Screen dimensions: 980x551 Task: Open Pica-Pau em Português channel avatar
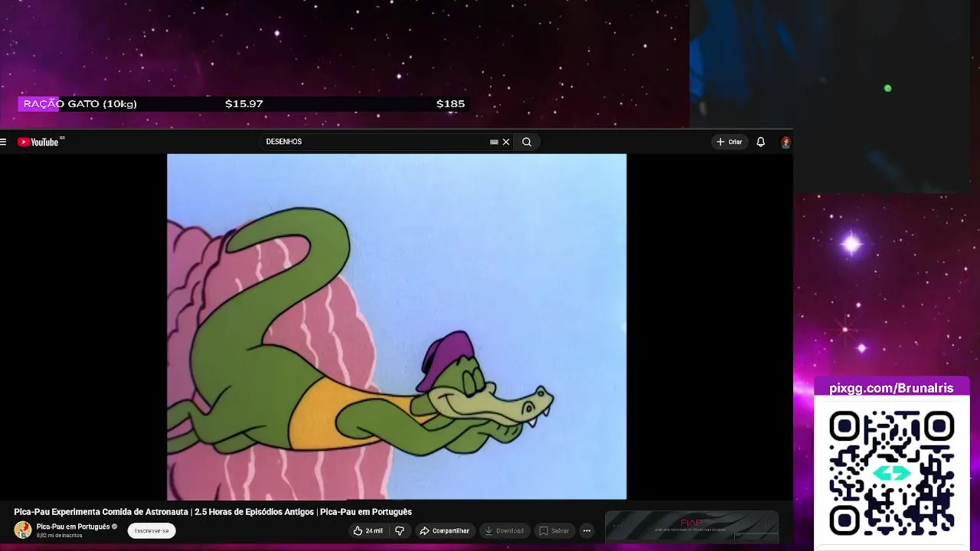click(x=23, y=530)
